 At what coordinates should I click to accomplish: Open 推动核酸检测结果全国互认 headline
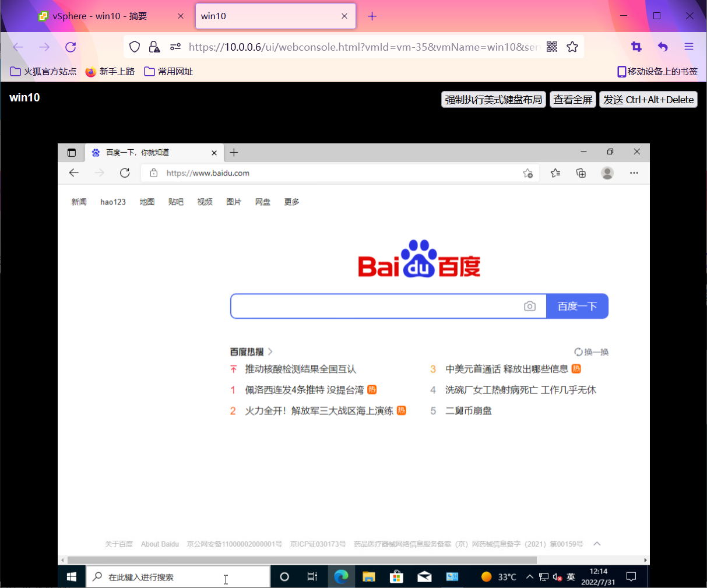(300, 369)
